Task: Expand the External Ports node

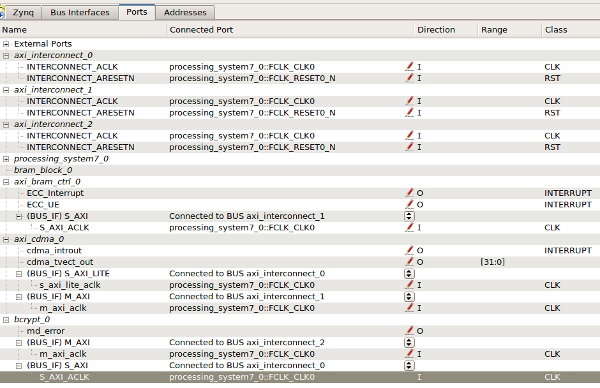Action: click(6, 44)
